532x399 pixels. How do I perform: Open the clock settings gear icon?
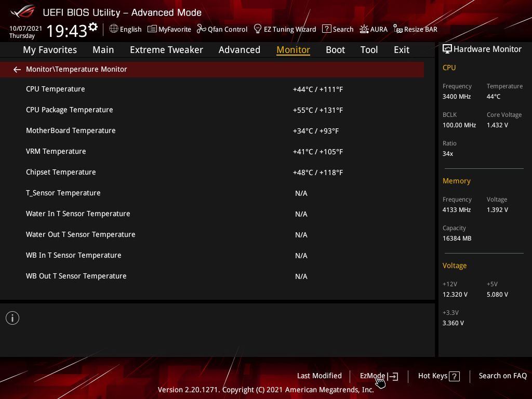(x=93, y=27)
